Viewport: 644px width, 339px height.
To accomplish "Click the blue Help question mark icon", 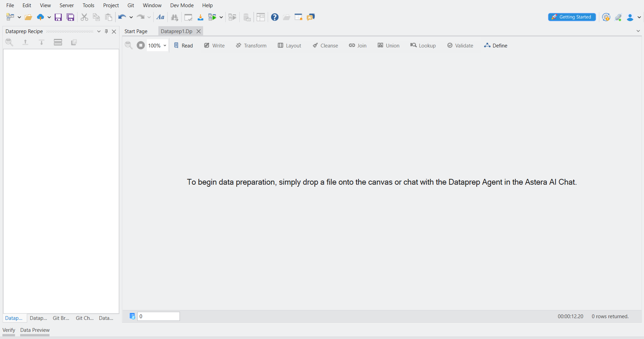I will pyautogui.click(x=275, y=17).
